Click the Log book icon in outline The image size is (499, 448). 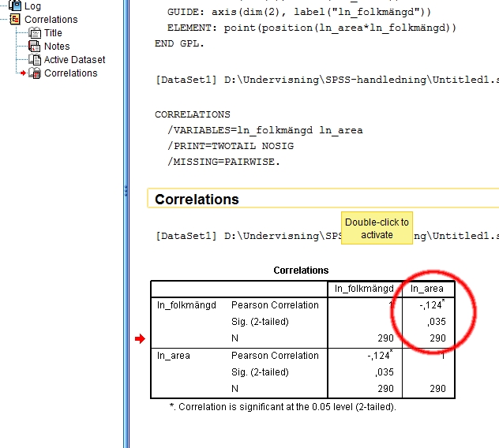tap(15, 6)
